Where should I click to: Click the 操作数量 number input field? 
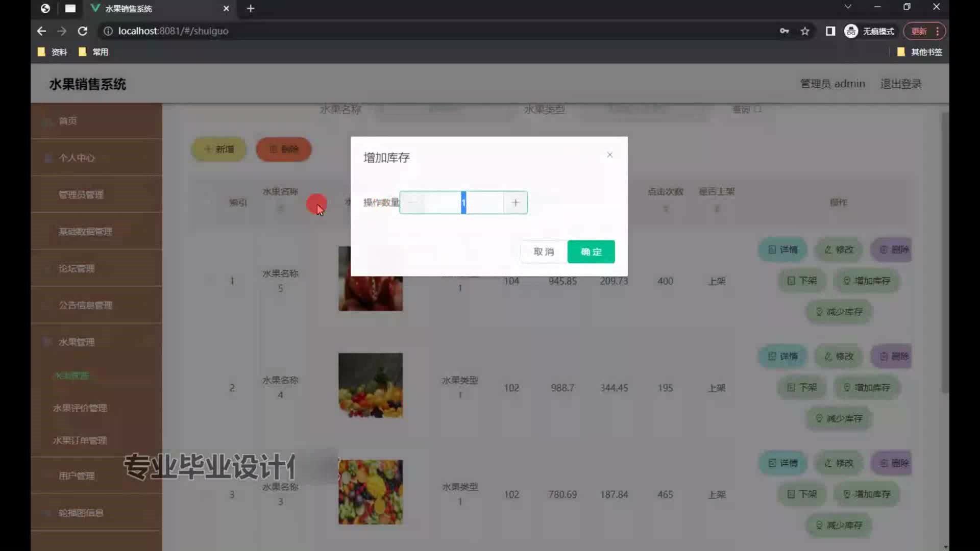coord(463,203)
